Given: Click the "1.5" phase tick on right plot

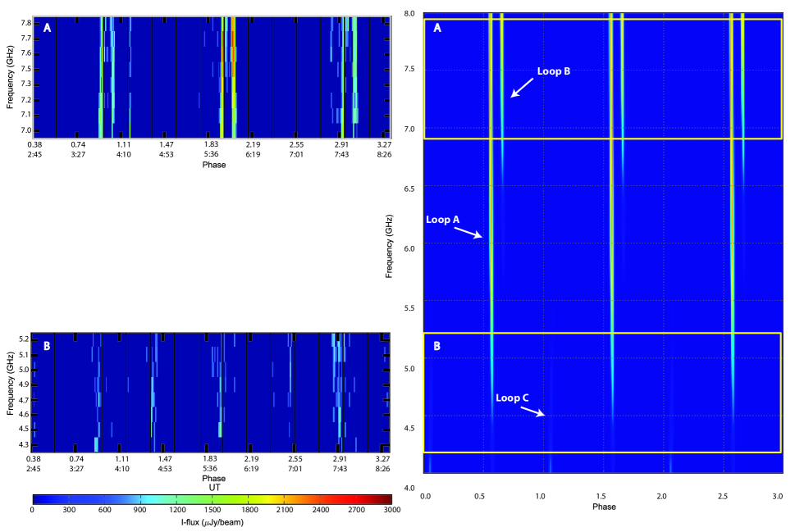Looking at the screenshot, I should point(601,497).
